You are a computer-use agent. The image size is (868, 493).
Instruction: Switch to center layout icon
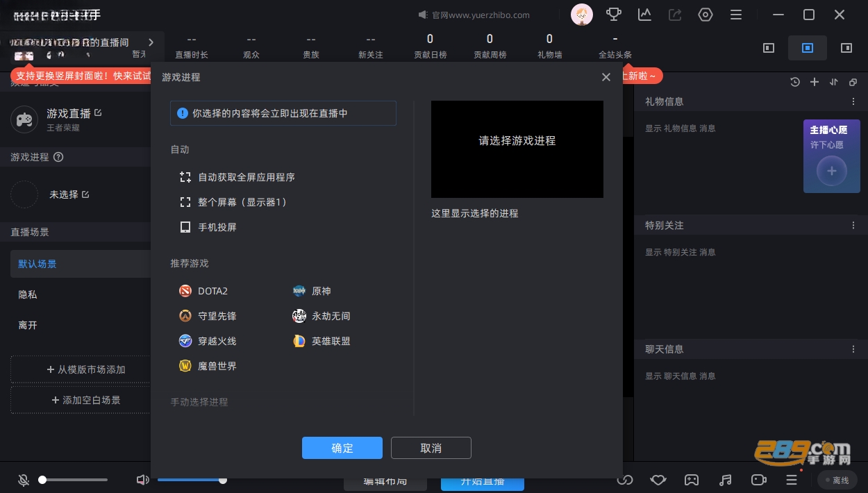[x=808, y=48]
